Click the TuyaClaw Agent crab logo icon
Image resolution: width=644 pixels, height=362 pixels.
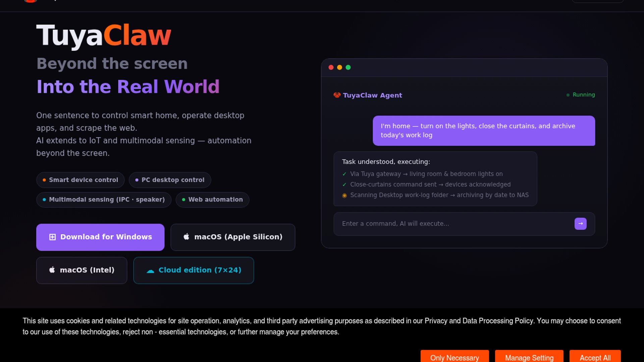337,95
